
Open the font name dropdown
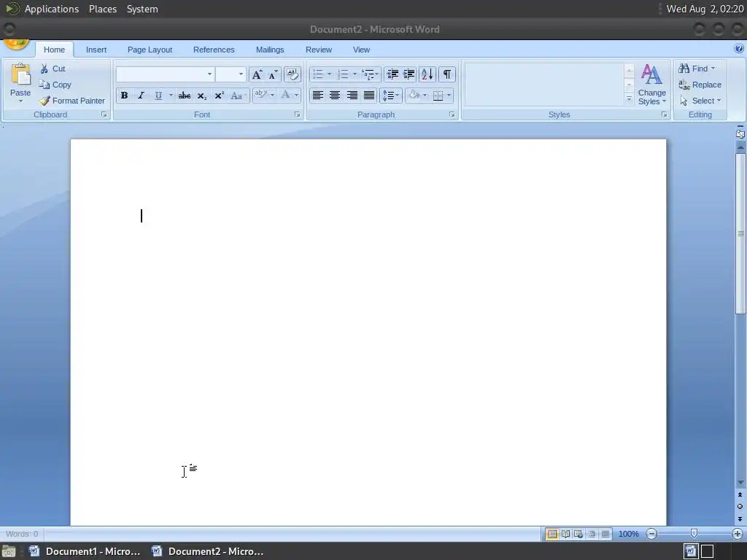(209, 74)
